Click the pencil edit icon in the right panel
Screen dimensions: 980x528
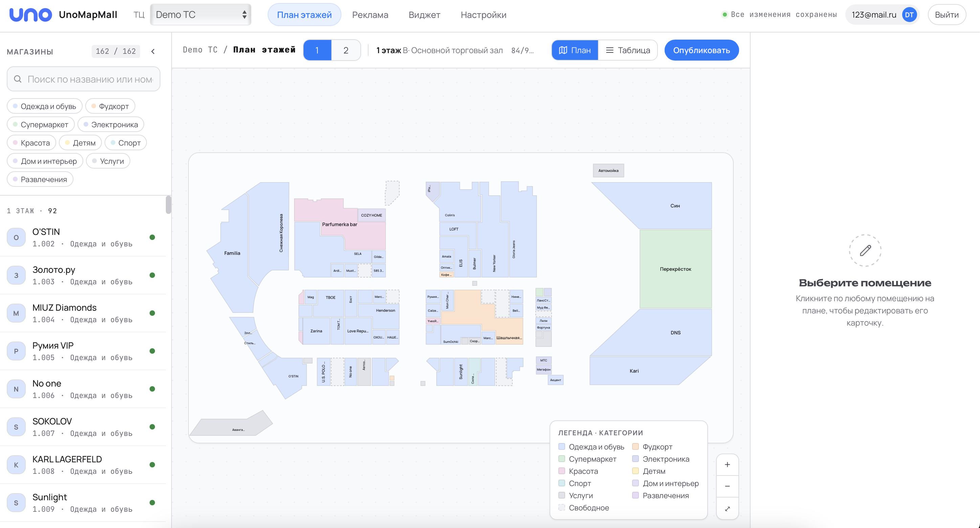click(865, 250)
